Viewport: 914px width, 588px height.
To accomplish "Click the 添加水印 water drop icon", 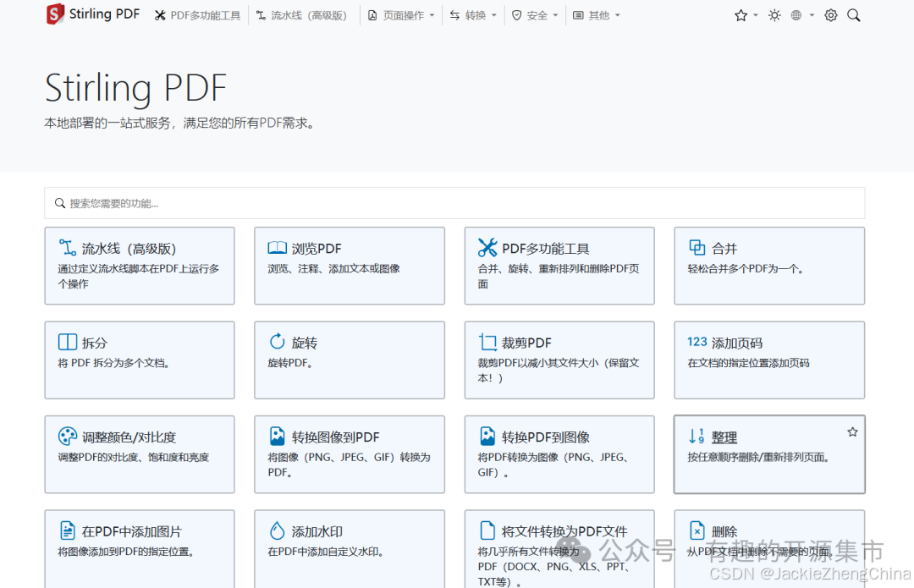I will click(x=277, y=530).
